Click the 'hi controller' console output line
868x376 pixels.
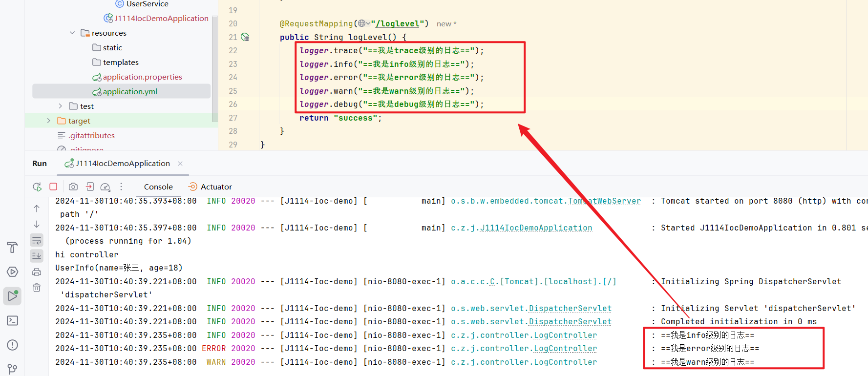click(86, 255)
